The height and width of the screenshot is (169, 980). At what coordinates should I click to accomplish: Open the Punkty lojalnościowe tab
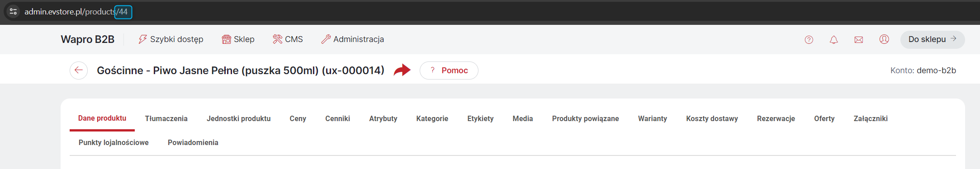click(114, 142)
